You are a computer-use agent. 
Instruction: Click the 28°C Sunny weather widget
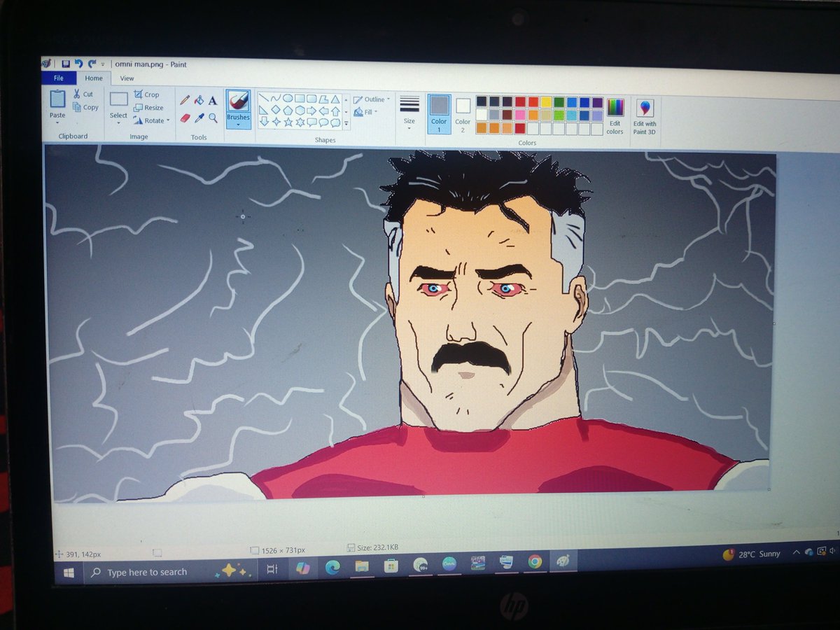click(x=751, y=554)
